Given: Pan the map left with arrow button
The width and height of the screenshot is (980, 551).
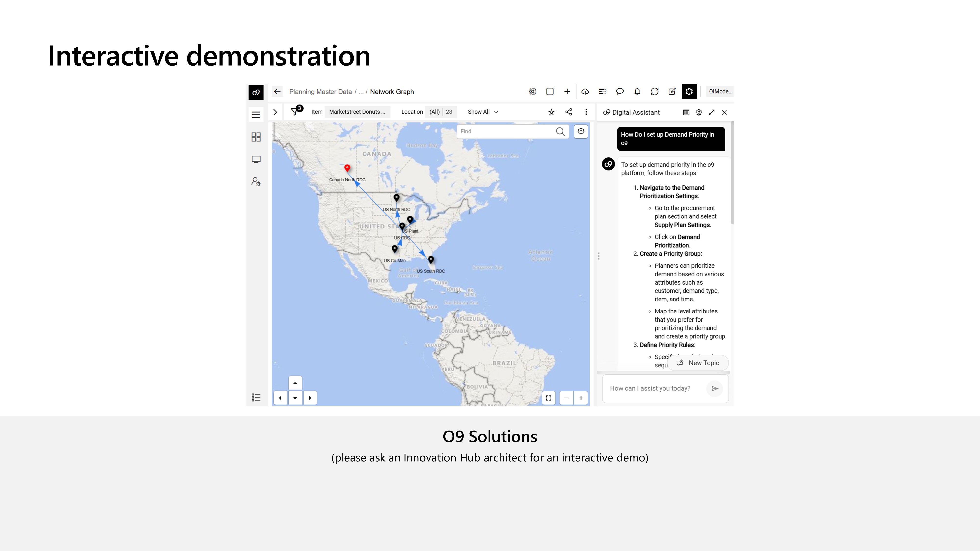Looking at the screenshot, I should click(280, 398).
